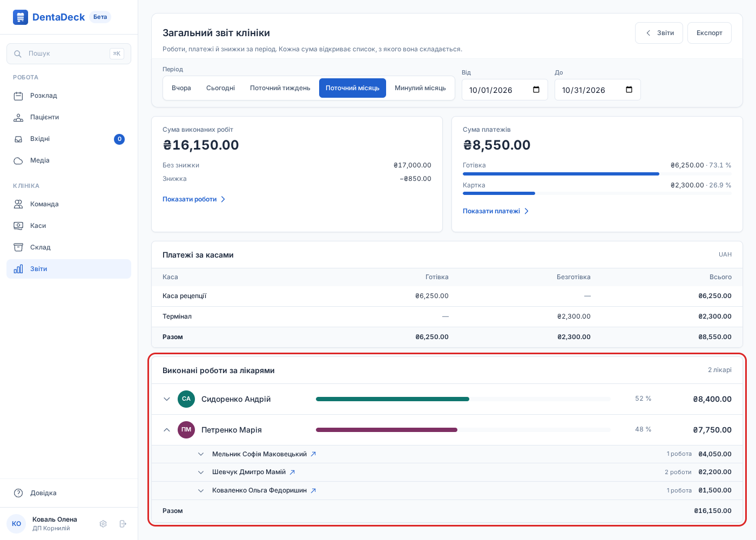Expand Коваленко Ольга Федоришин works
The image size is (756, 540).
(x=201, y=491)
